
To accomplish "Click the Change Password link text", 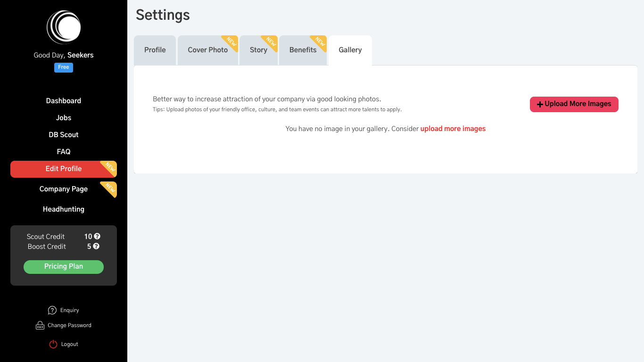I will click(x=69, y=325).
